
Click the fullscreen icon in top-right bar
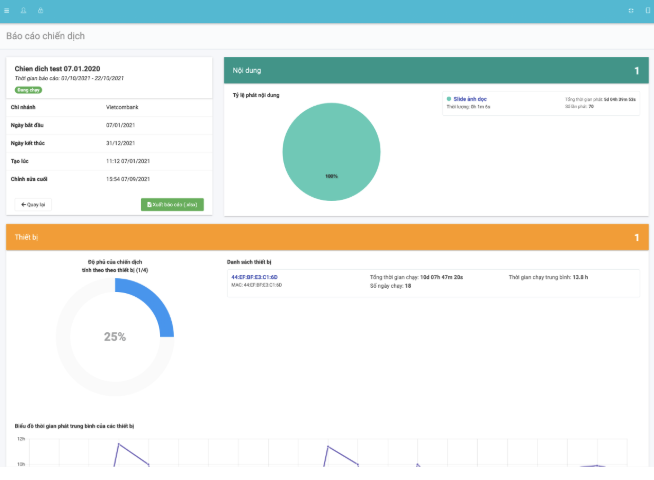(631, 10)
